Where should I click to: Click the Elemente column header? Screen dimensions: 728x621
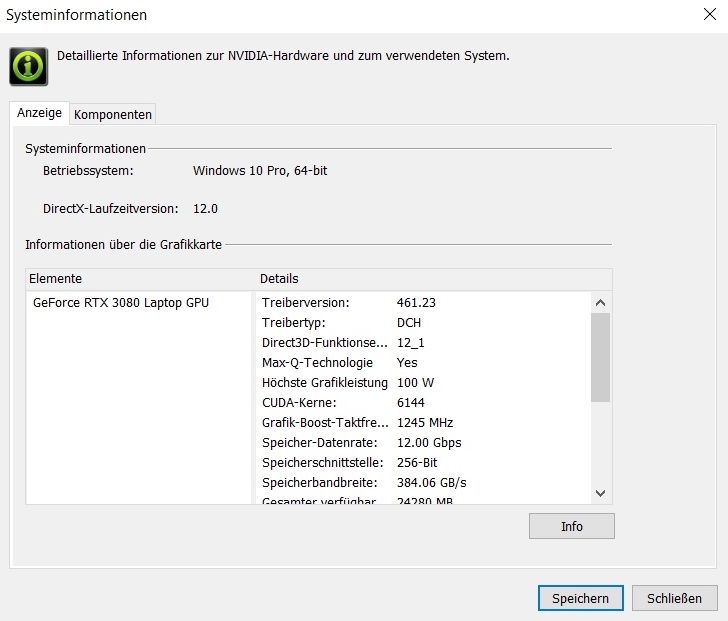(x=140, y=278)
